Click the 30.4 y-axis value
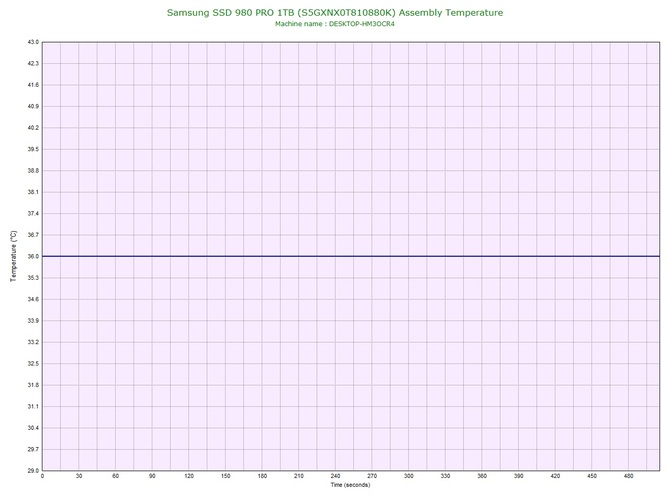 (33, 428)
